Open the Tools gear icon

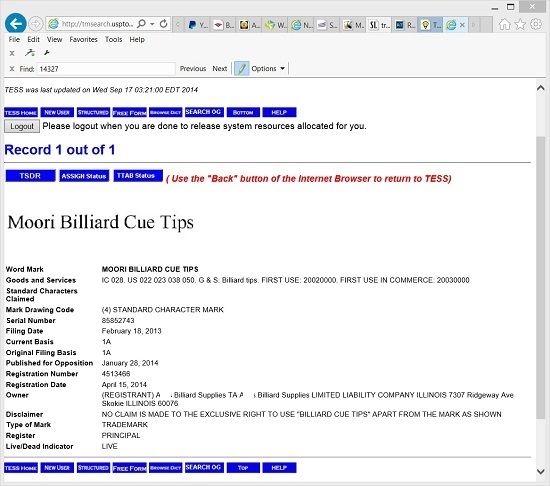[536, 24]
